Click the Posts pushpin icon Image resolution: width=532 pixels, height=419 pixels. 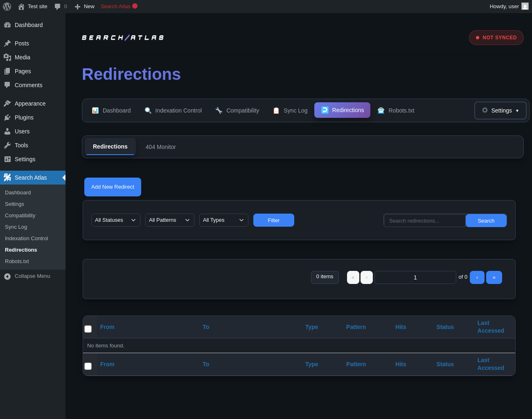tap(7, 43)
